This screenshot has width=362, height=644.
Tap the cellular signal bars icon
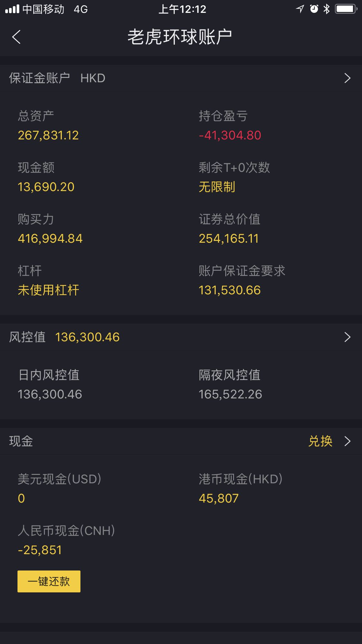[x=12, y=9]
